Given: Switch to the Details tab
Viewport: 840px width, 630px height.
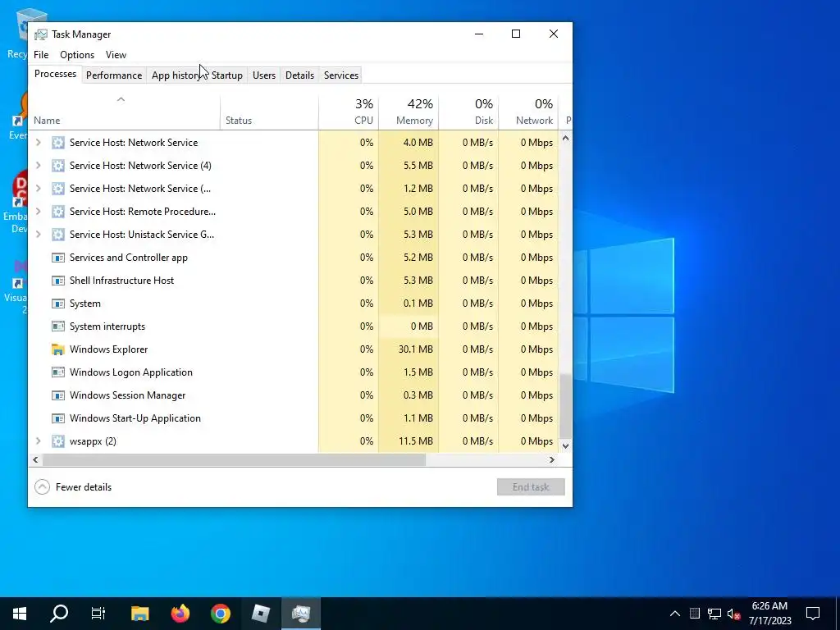Looking at the screenshot, I should pos(299,75).
